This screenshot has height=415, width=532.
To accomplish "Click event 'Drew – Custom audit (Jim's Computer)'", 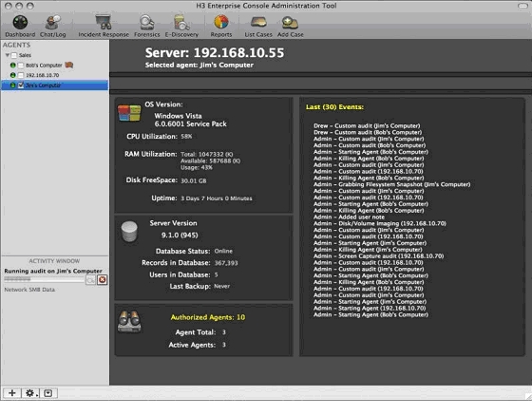I will tap(367, 125).
